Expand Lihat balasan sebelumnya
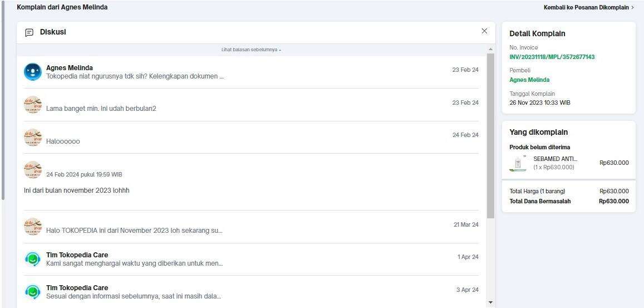The image size is (644, 308). click(251, 50)
